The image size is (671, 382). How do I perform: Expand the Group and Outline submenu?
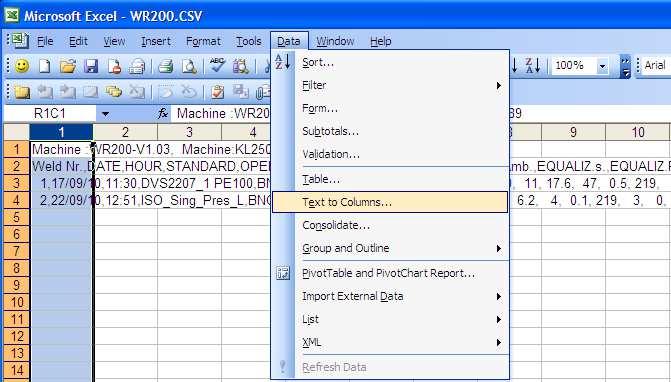(499, 249)
